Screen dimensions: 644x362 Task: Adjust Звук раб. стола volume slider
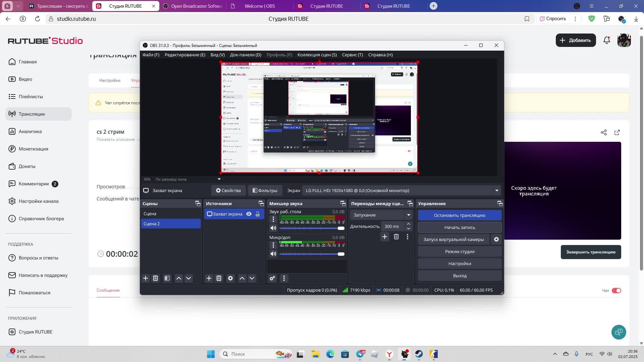pyautogui.click(x=312, y=228)
